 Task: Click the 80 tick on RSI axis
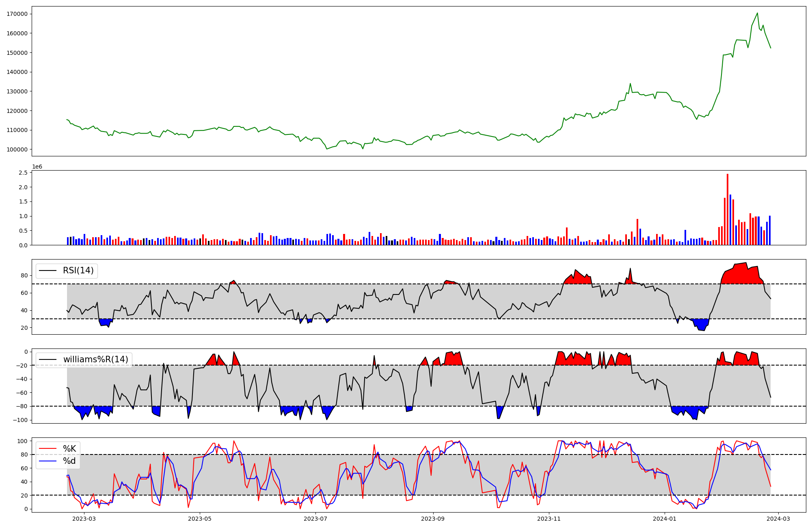click(24, 275)
